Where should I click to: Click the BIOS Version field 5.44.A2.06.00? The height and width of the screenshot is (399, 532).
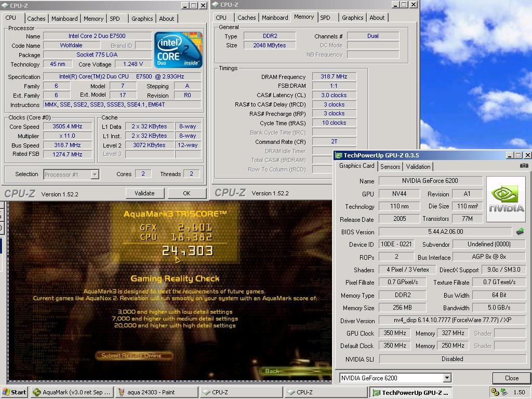445,232
